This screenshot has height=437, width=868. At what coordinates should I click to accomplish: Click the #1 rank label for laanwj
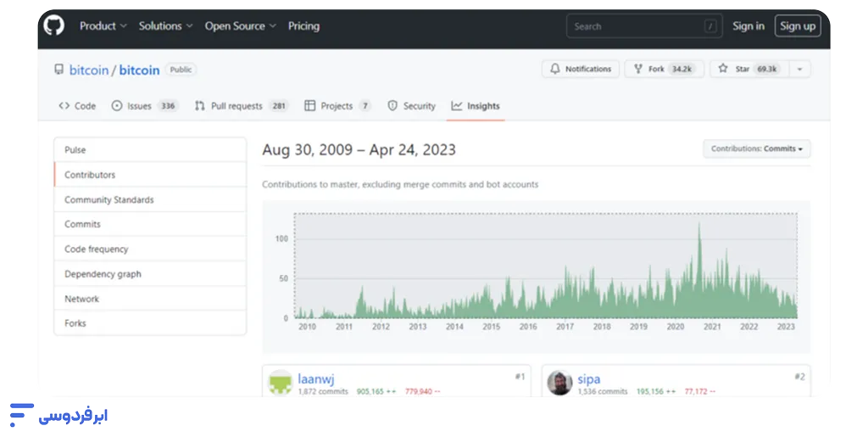520,377
